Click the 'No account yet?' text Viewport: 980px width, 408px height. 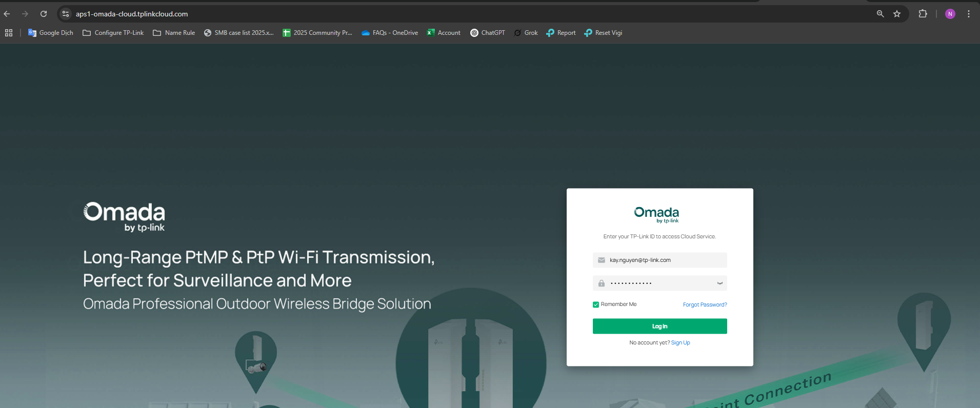649,342
